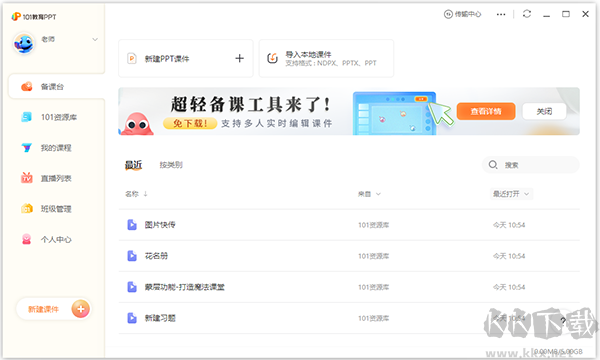Open the teacher profile avatar
600x360 pixels.
click(x=24, y=43)
